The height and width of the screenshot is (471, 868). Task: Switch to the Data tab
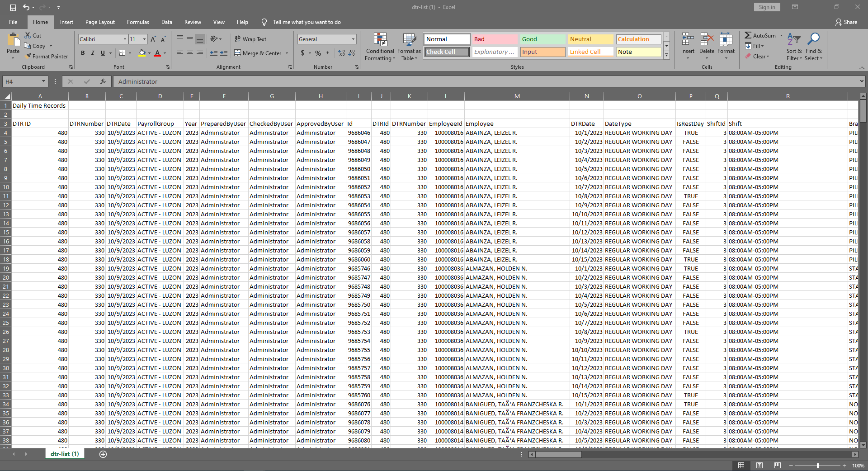pyautogui.click(x=167, y=22)
